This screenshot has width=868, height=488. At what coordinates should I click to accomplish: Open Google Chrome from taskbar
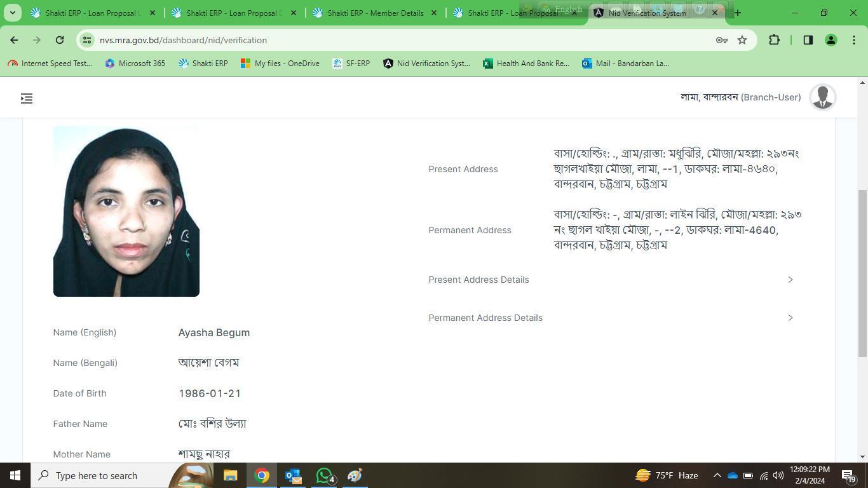[262, 475]
